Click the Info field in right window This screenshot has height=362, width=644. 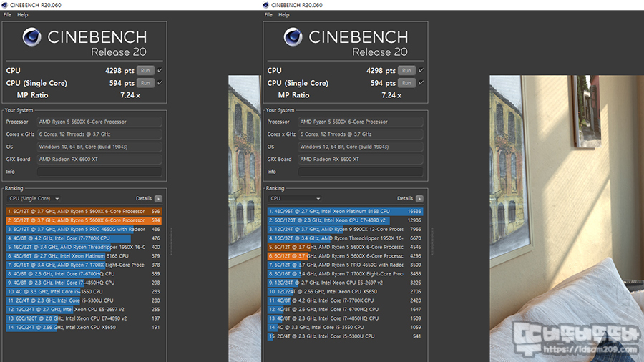click(361, 172)
